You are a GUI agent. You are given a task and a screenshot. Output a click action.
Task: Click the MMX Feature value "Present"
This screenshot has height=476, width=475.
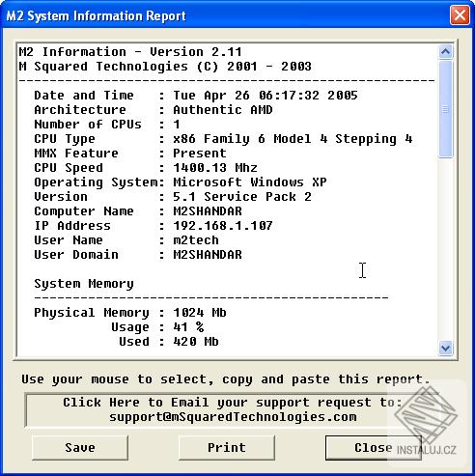click(200, 154)
